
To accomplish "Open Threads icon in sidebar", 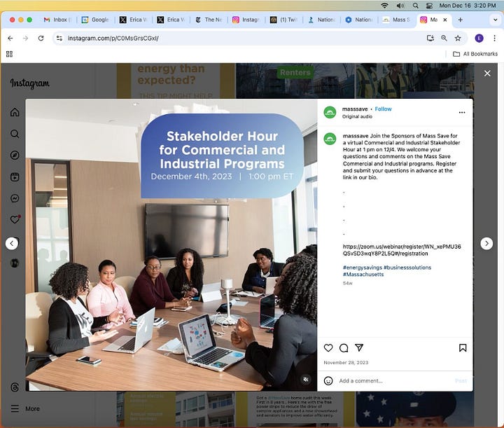I will tap(15, 387).
